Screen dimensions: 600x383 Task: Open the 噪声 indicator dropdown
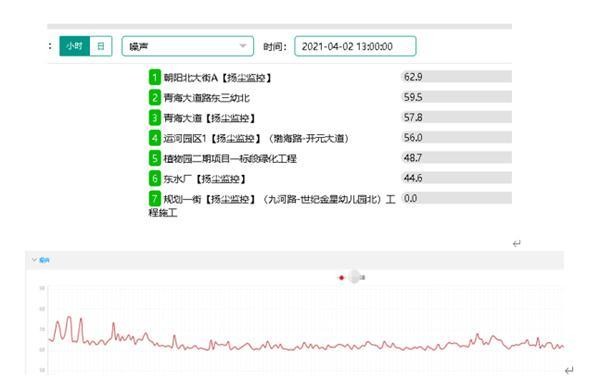click(x=188, y=46)
